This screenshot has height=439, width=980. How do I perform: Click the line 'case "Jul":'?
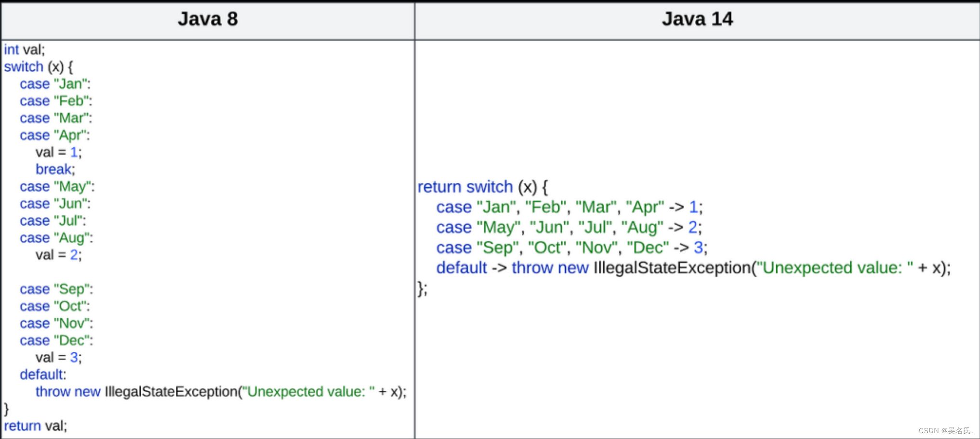pos(53,220)
